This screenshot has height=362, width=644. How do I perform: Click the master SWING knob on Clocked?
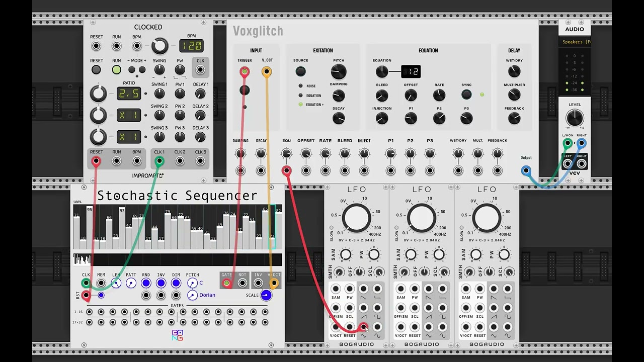[x=159, y=70]
